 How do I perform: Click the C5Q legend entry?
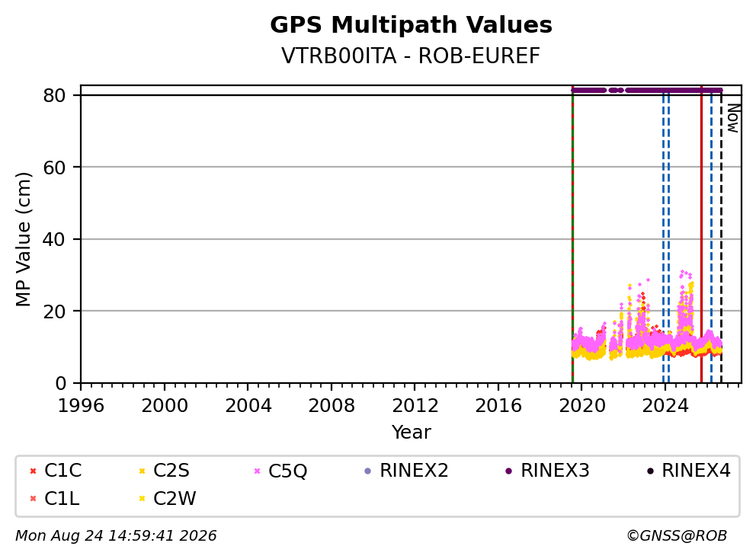(280, 471)
